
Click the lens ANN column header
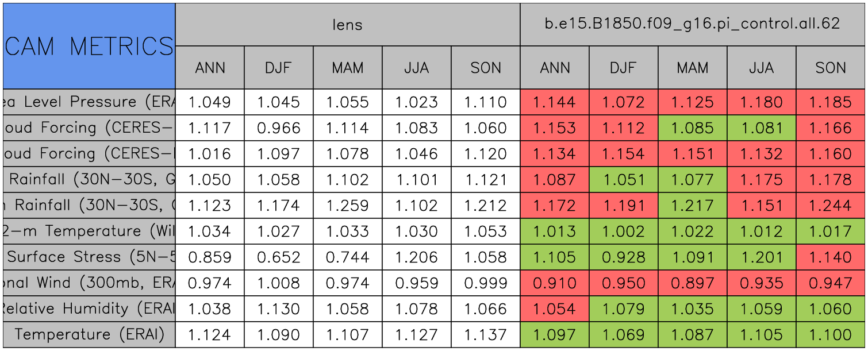click(x=210, y=68)
